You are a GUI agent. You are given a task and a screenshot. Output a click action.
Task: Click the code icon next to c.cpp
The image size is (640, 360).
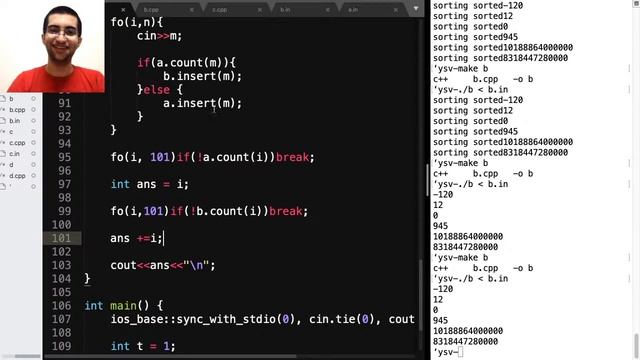[3, 143]
